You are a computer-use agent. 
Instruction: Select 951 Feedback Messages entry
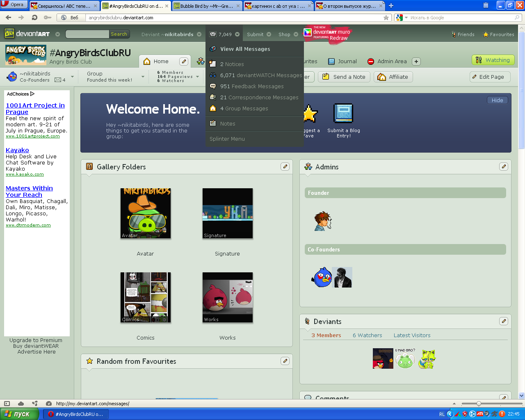tap(255, 86)
